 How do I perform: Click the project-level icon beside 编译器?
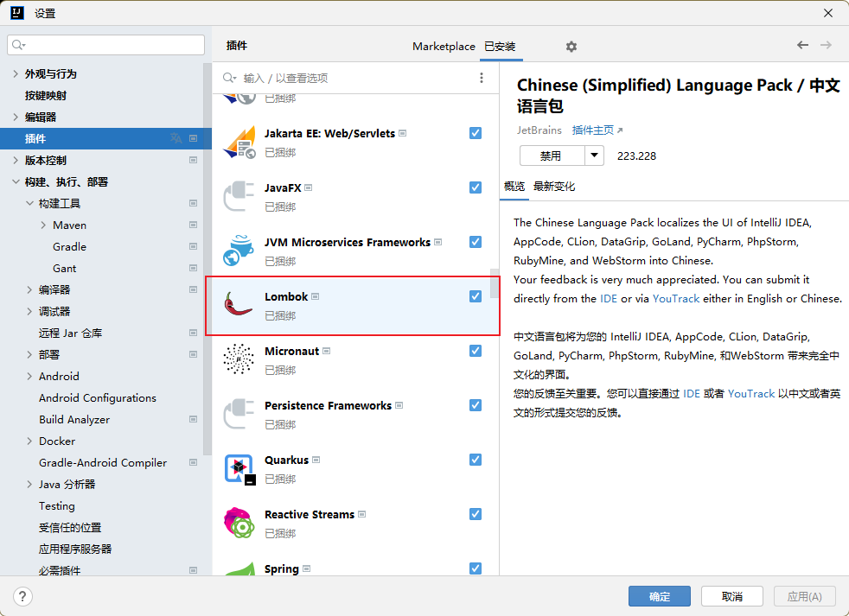tap(194, 290)
